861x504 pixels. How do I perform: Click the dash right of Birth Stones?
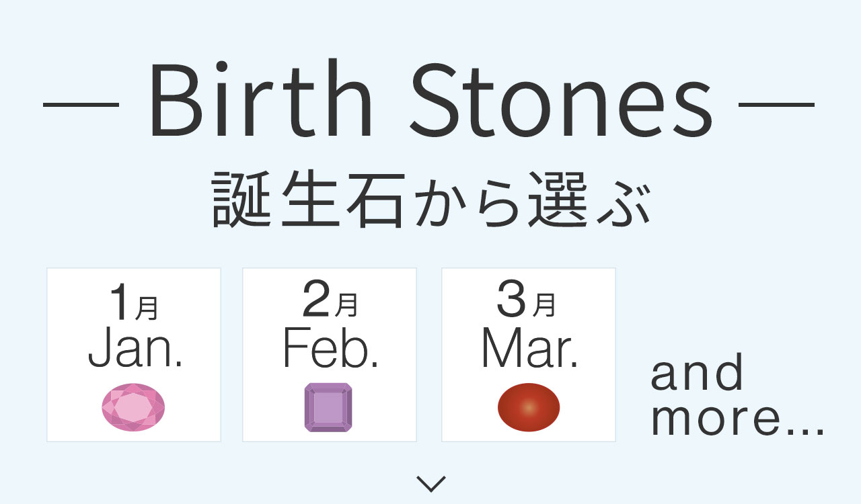click(776, 106)
